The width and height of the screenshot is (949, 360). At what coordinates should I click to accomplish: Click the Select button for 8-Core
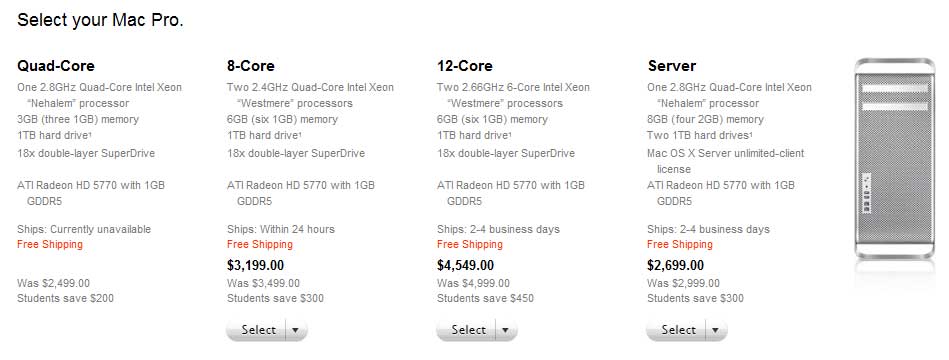click(x=256, y=330)
